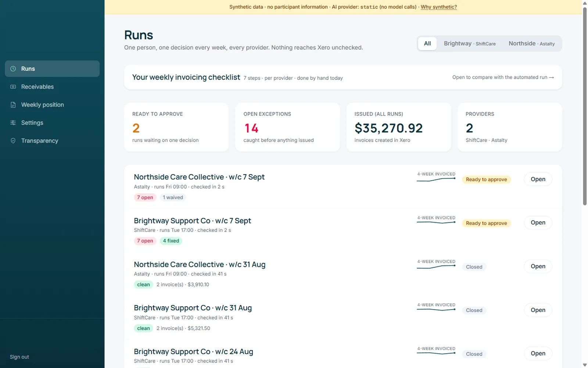Click 4-week invoiced sparkline for Northside 31 Aug
The height and width of the screenshot is (368, 588).
436,267
